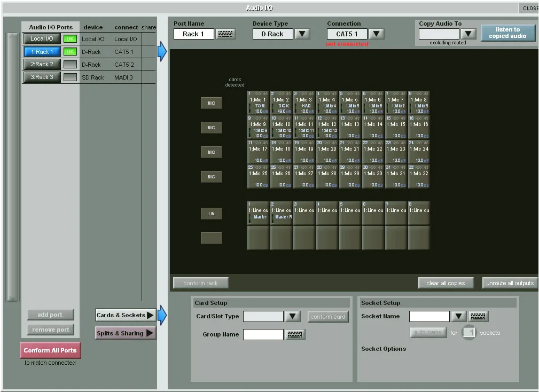Select the 2:Rack 2 port button
539x392 pixels.
(x=42, y=65)
